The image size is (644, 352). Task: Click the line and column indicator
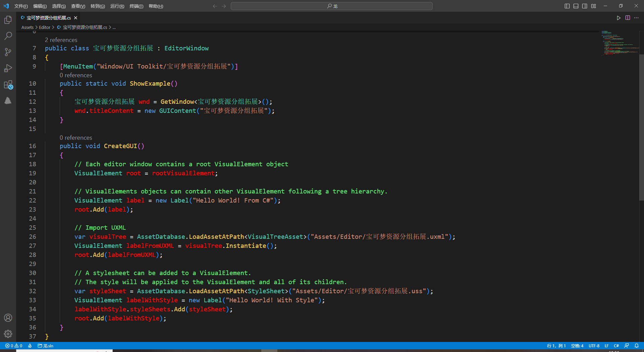click(556, 346)
